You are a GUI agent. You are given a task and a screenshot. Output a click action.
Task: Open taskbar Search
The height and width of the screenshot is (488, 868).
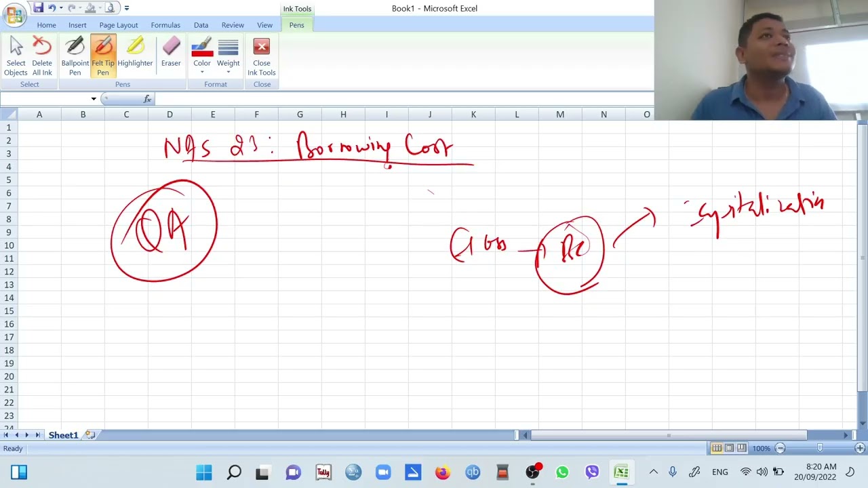pyautogui.click(x=234, y=472)
